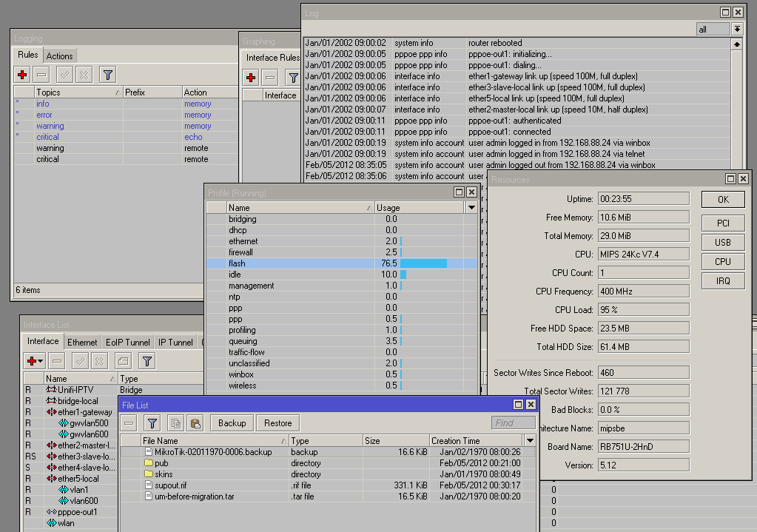757x532 pixels.
Task: Open PCI info in the Resources window
Action: point(722,222)
